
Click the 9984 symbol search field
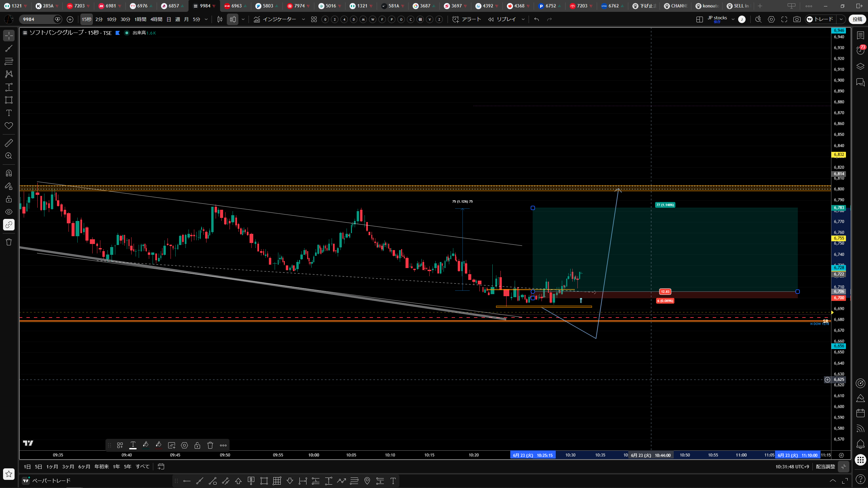37,19
